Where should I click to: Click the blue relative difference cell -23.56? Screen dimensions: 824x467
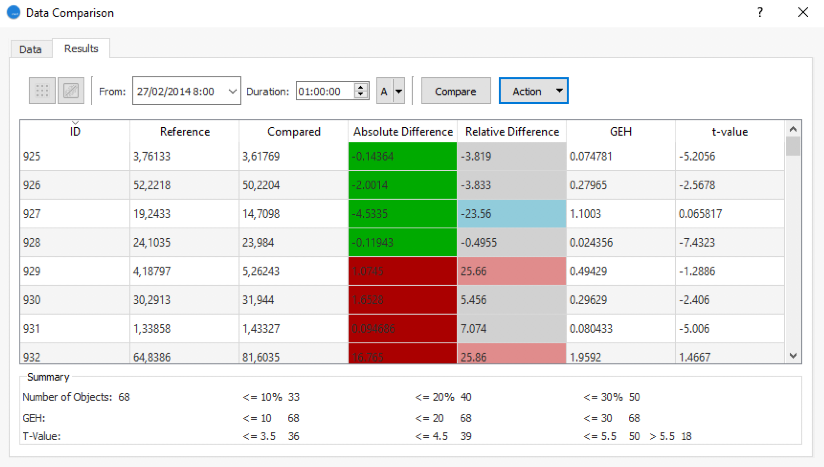coord(511,213)
